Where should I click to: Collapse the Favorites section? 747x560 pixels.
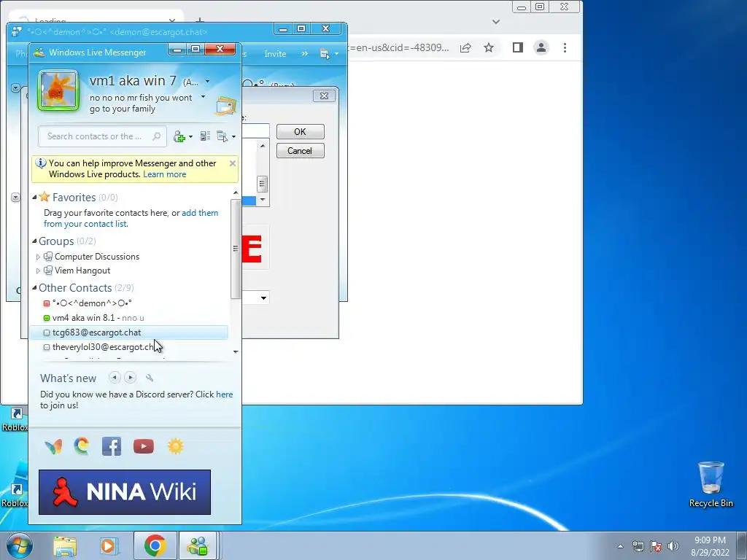click(x=34, y=197)
